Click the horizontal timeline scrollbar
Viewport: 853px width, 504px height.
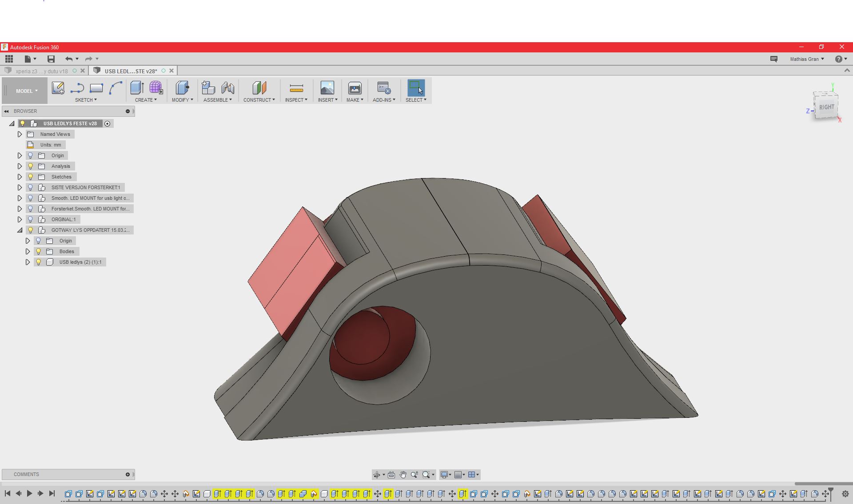tap(823, 484)
